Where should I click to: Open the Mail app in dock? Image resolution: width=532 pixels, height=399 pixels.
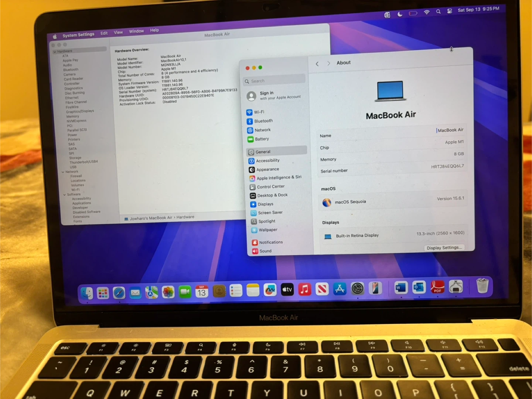[x=135, y=293]
